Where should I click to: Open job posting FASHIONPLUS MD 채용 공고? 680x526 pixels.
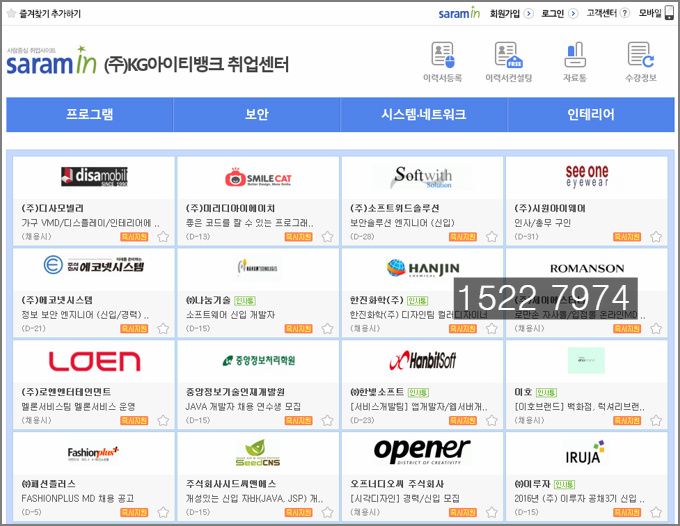coord(78,499)
